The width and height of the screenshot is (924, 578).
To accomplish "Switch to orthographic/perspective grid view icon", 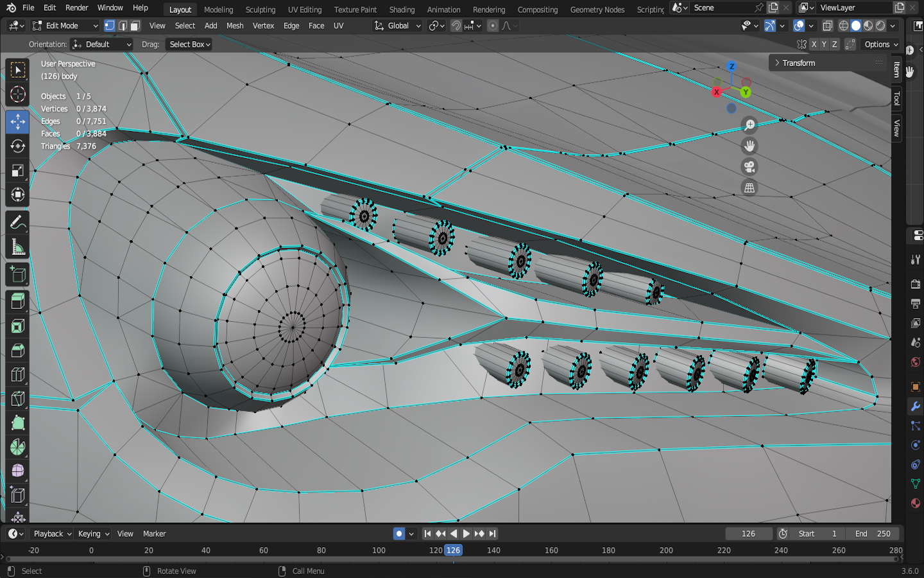I will pos(749,188).
